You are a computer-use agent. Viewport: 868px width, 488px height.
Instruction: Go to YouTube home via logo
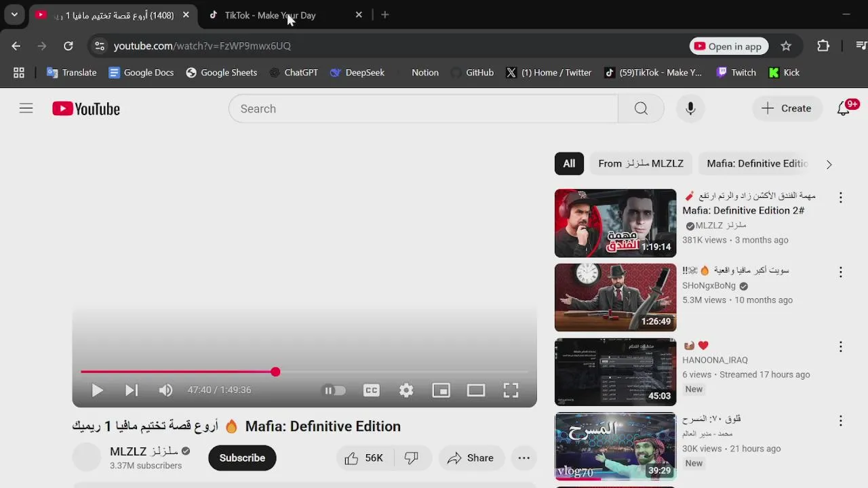pyautogui.click(x=86, y=108)
